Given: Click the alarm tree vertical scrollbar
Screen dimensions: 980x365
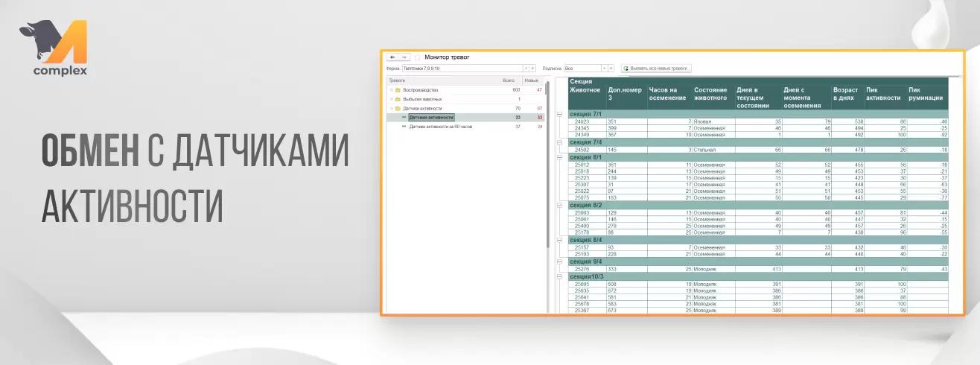Looking at the screenshot, I should point(548,149).
